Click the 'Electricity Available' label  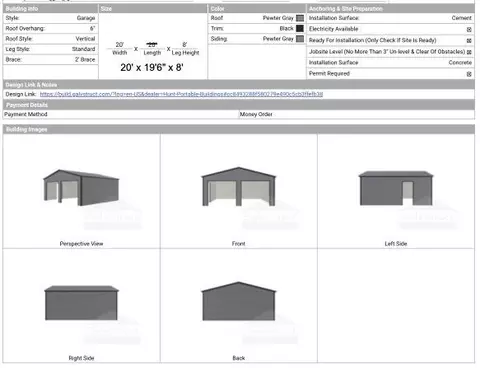coord(333,29)
